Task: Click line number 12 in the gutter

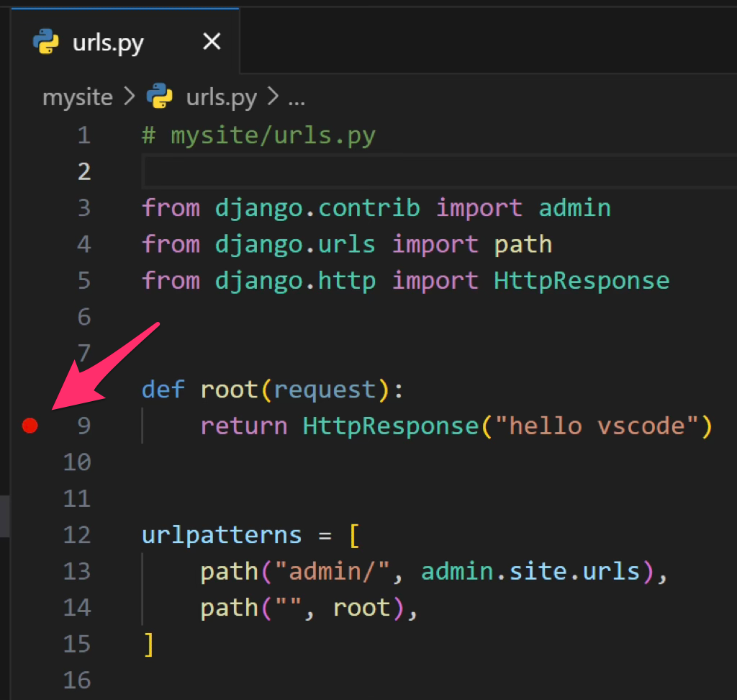Action: click(x=77, y=535)
